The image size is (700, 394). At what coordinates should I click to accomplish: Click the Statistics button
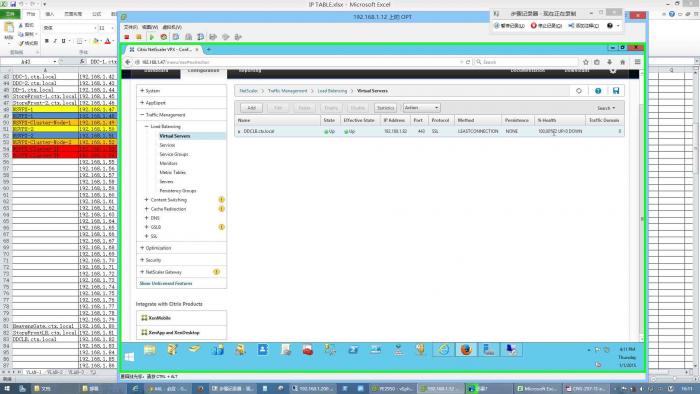[x=385, y=108]
